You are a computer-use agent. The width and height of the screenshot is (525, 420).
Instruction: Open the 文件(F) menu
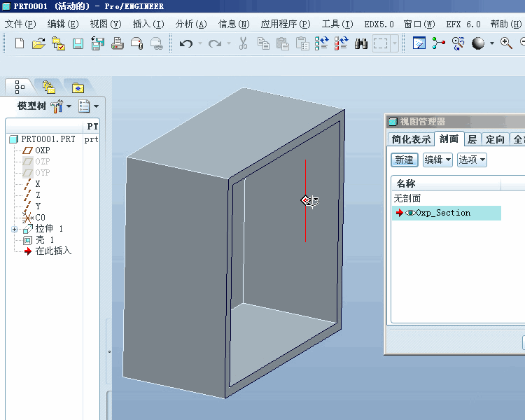coord(20,24)
